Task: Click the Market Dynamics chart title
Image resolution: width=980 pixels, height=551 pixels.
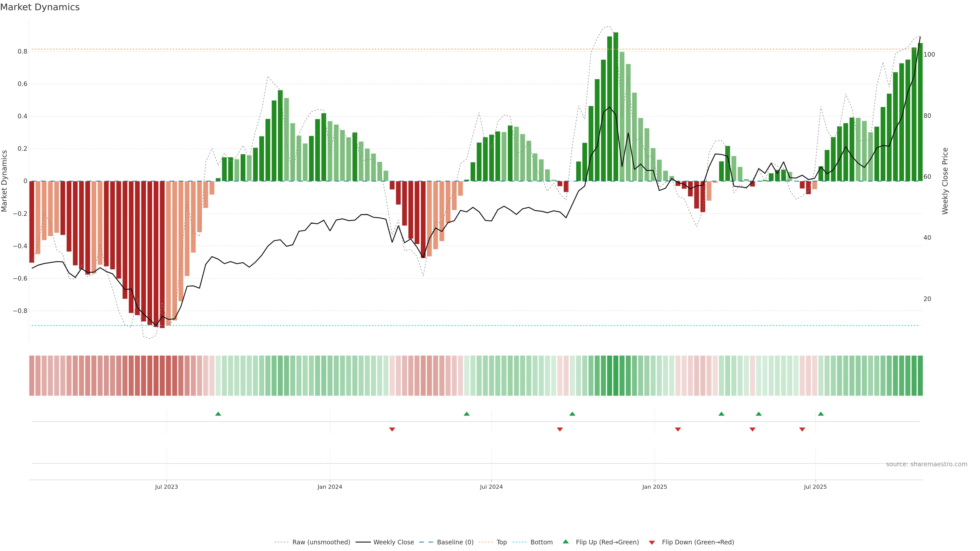Action: [40, 7]
